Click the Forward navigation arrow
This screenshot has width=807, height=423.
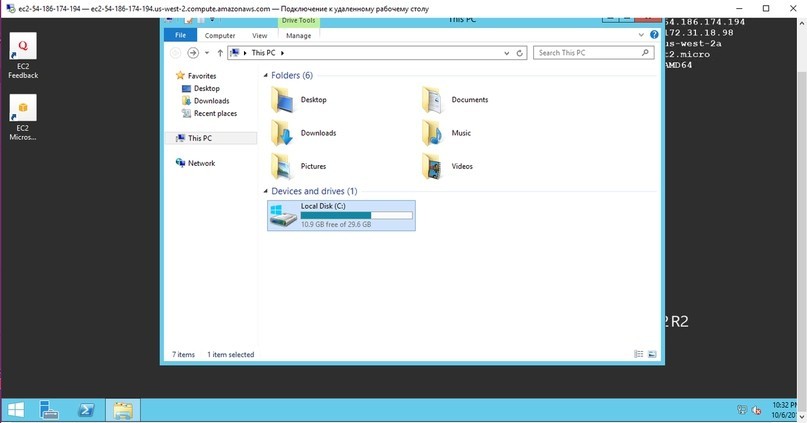(x=193, y=52)
